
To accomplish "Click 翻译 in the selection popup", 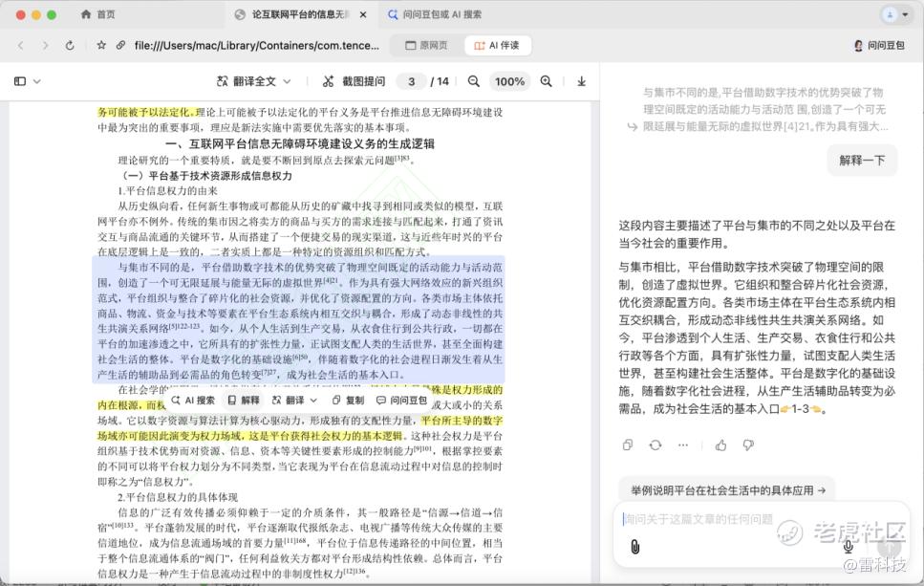I will 289,401.
